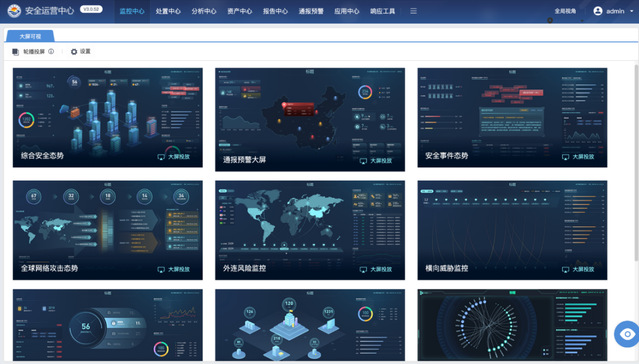Click the 安全运营中心 logo icon
The image size is (639, 364).
[x=14, y=11]
